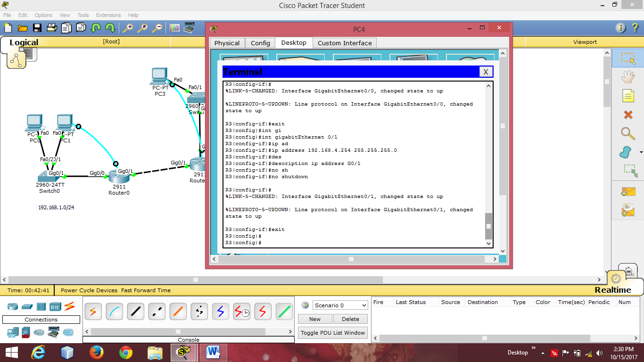Switch to the Config tab in PC4 window

pos(260,43)
